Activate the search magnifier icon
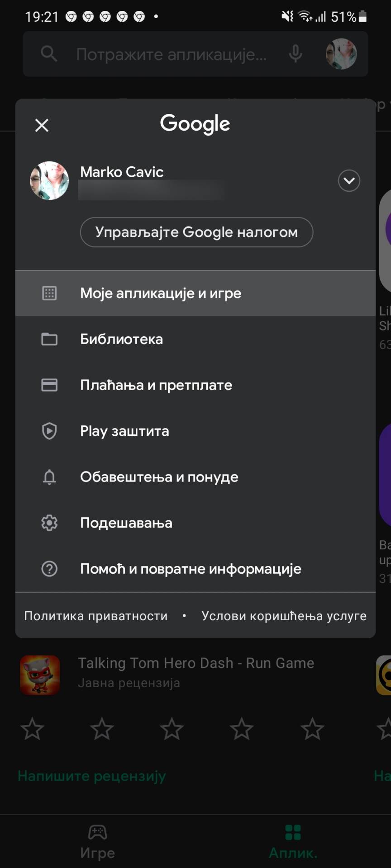 coord(49,54)
